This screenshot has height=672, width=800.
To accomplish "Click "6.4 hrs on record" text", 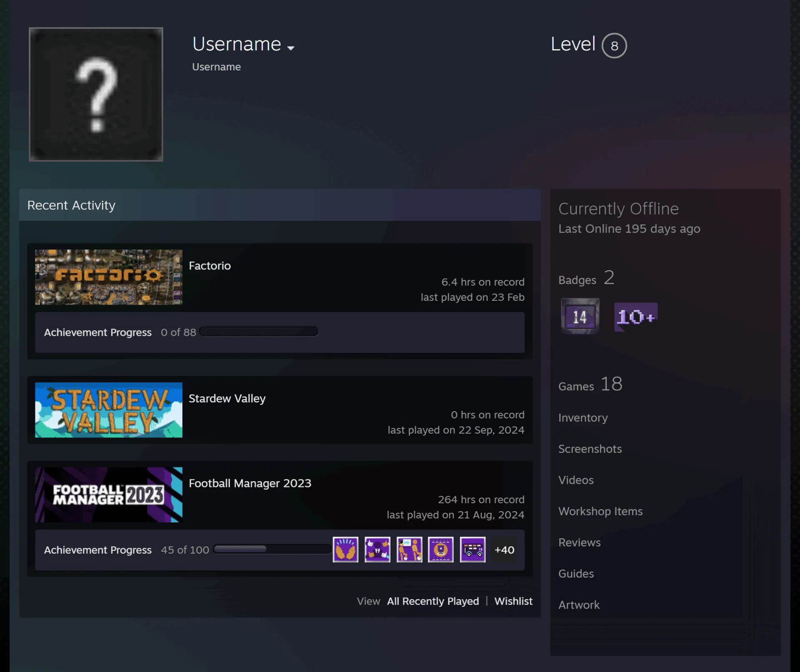I will coord(483,282).
